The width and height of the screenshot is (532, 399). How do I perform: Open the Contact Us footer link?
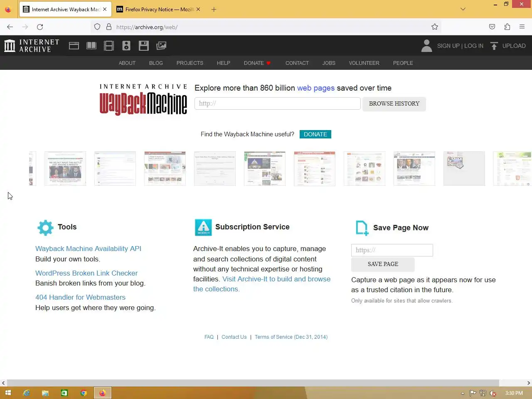coord(234,337)
